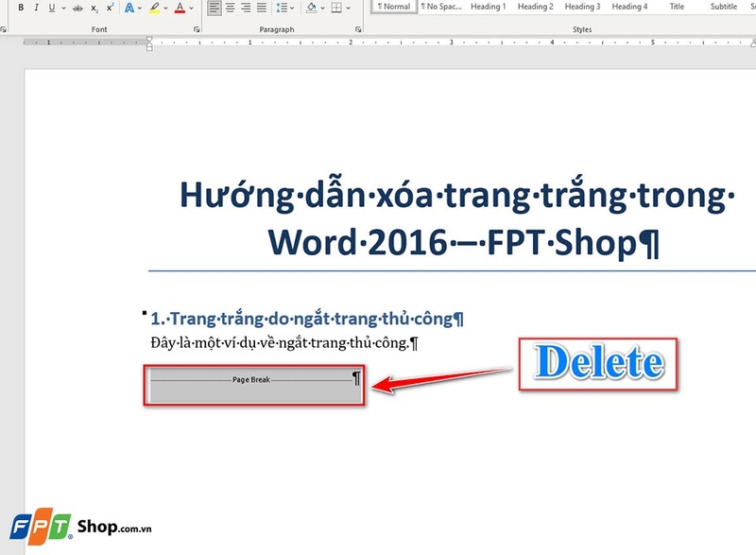Open Line Spacing dropdown arrow

[292, 8]
